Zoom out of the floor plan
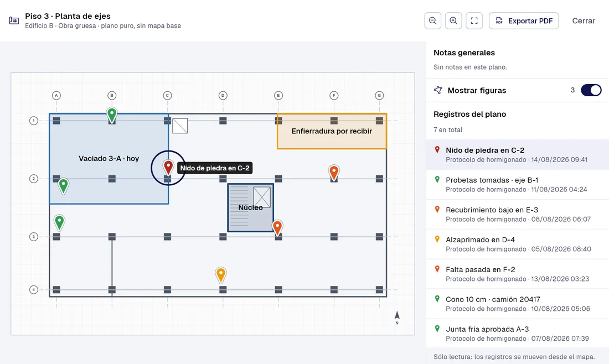Image resolution: width=609 pixels, height=364 pixels. click(x=433, y=20)
